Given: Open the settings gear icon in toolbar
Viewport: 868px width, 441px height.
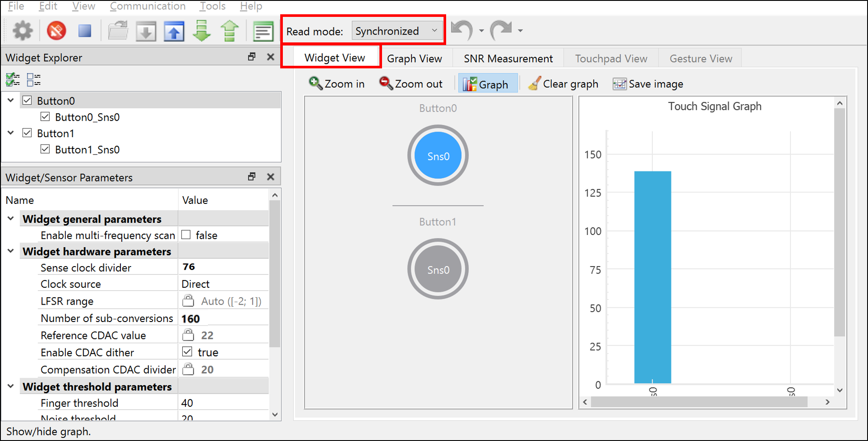Looking at the screenshot, I should coord(23,31).
